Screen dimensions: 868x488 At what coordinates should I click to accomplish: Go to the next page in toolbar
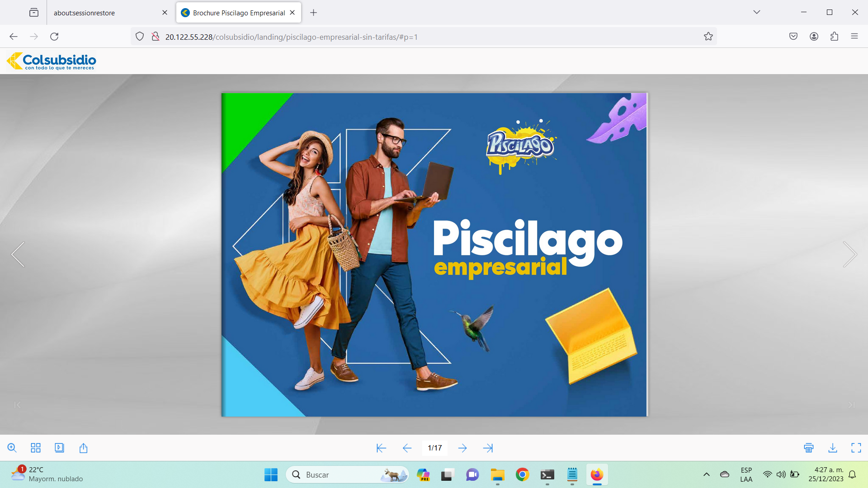(462, 448)
